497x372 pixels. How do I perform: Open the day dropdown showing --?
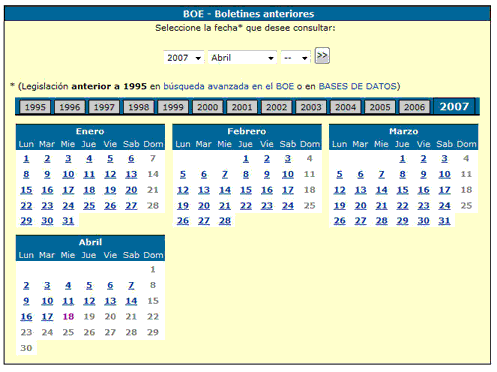click(x=296, y=58)
